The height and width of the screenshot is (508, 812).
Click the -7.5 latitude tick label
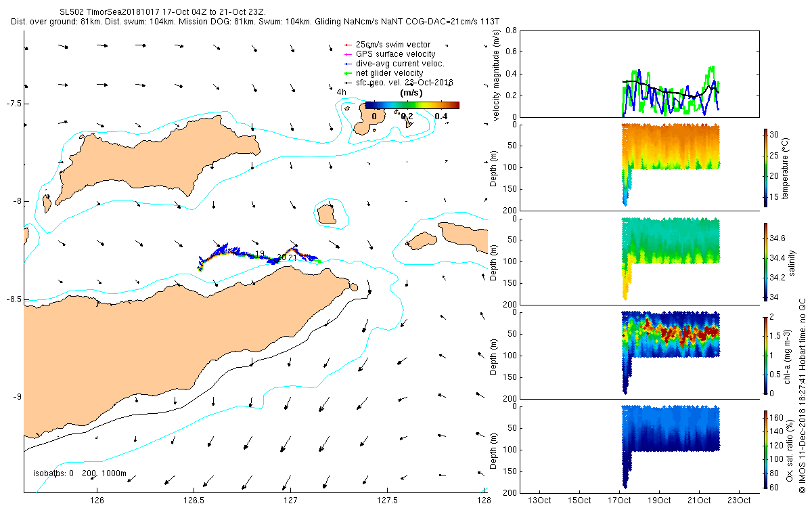point(13,103)
